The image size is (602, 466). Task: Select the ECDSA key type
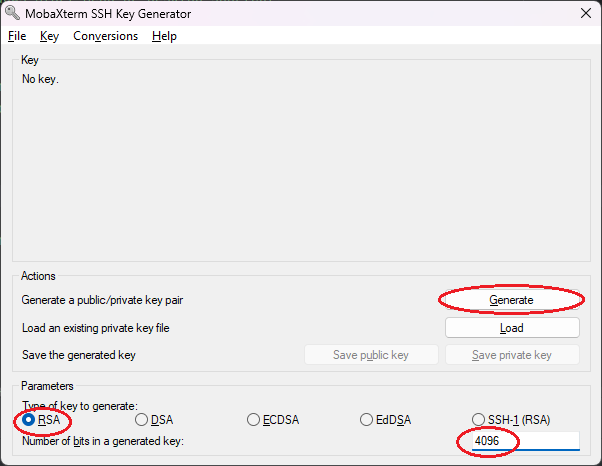[x=273, y=420]
